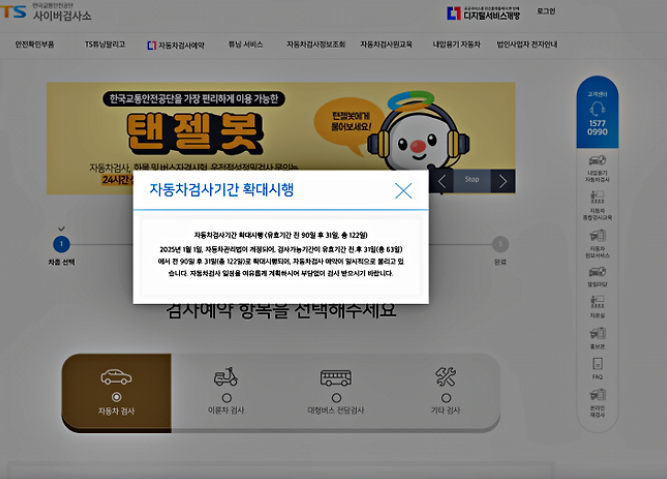Click step 1 차종 선택 marker
Screen dimensions: 667x479
click(x=61, y=244)
